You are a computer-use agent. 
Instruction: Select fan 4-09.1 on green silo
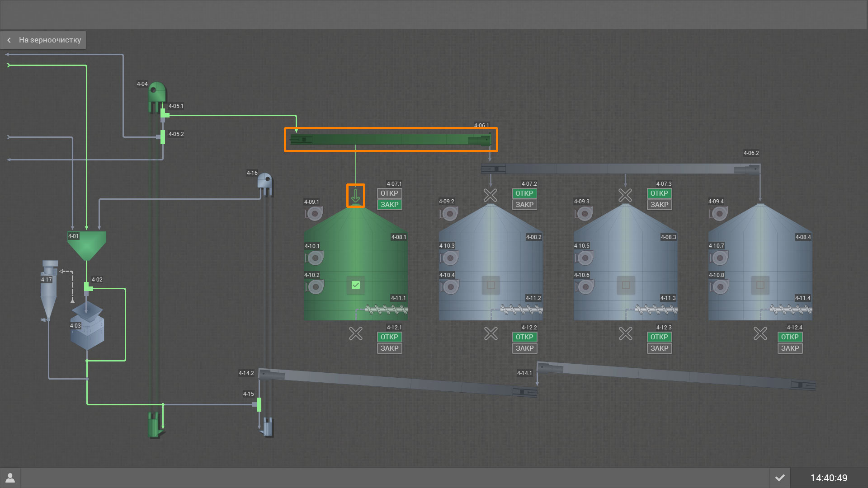[x=315, y=213]
